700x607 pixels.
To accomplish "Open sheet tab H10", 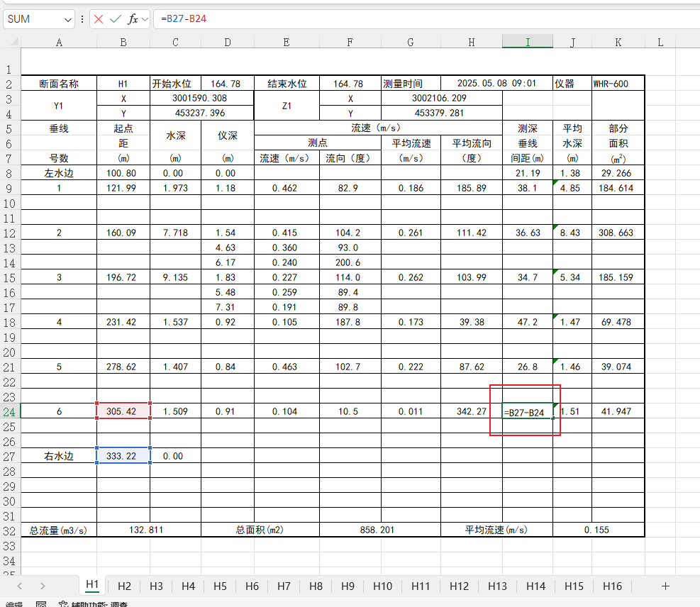I will pos(382,586).
